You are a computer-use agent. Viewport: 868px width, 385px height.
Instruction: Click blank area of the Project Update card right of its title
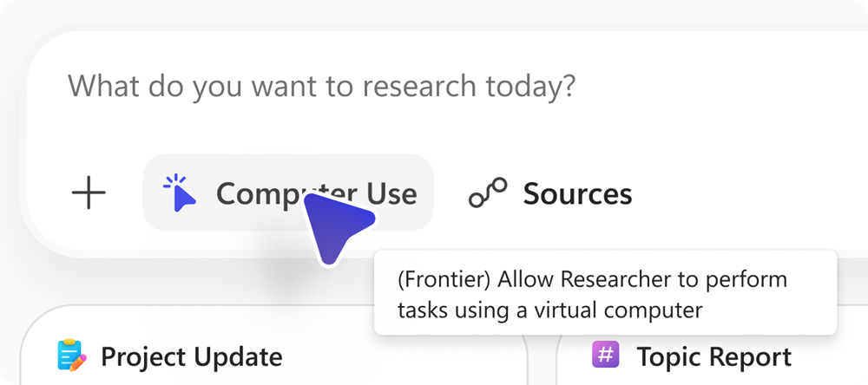click(399, 356)
